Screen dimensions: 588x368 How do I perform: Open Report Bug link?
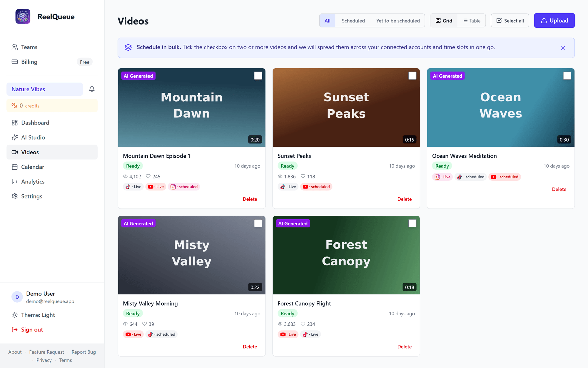pos(83,352)
